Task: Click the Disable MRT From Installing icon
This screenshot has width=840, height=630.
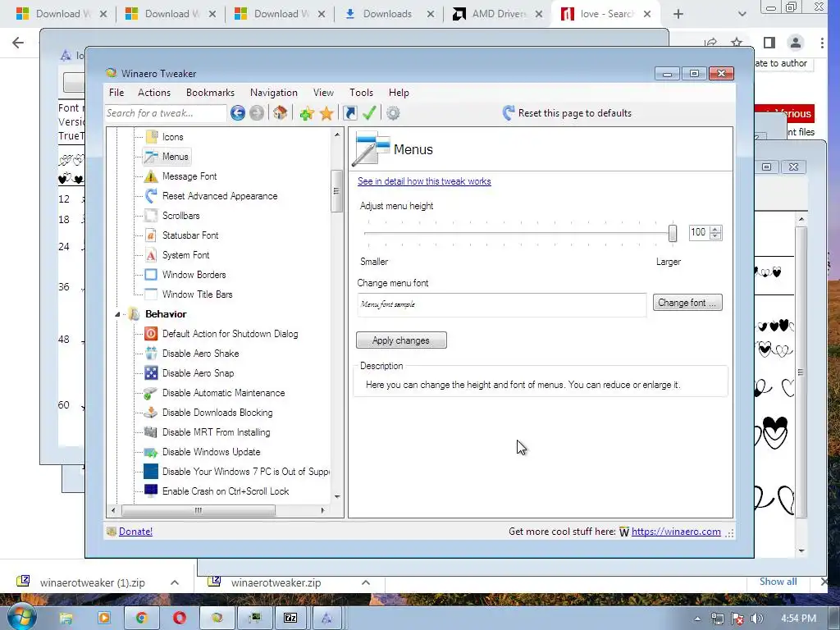Action: [151, 432]
